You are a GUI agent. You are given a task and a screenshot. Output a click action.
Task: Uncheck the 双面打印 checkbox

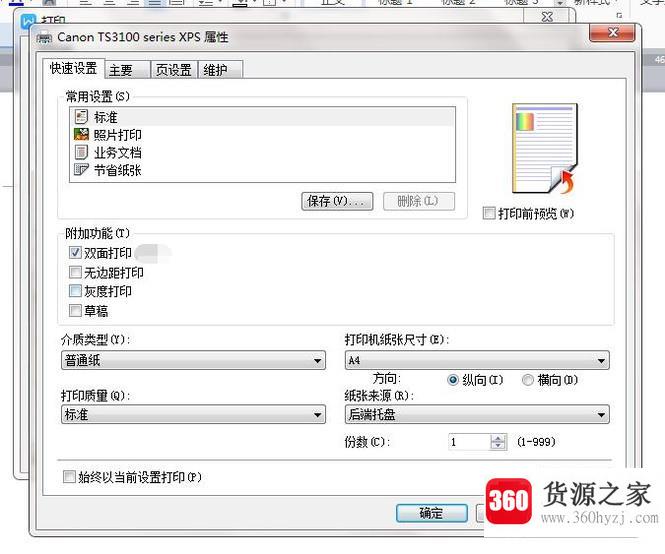(x=75, y=252)
